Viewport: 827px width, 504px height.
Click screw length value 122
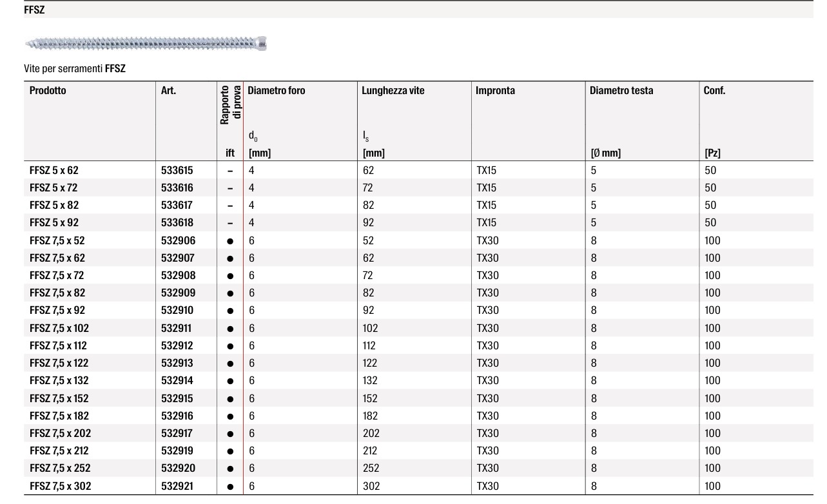click(x=371, y=363)
